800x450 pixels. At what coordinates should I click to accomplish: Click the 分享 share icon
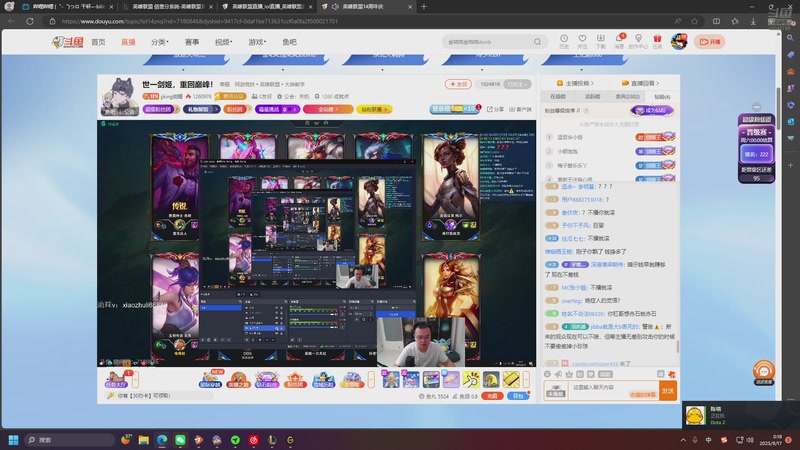pyautogui.click(x=495, y=109)
